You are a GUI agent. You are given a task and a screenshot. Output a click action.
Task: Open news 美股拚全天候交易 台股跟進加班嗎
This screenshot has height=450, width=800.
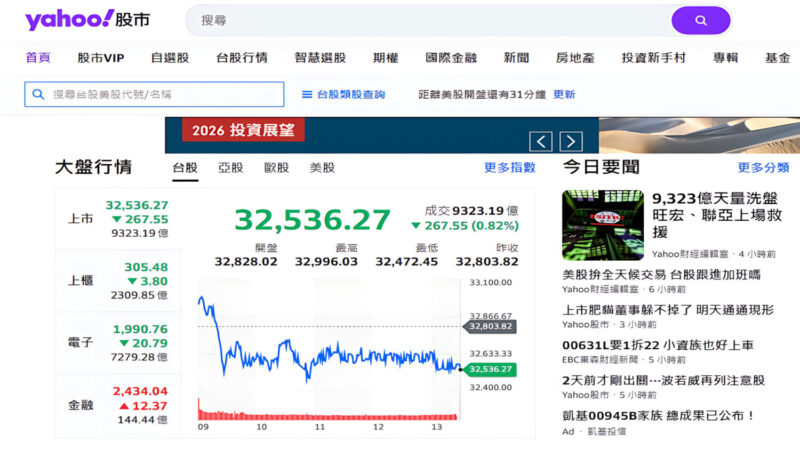coord(661,274)
